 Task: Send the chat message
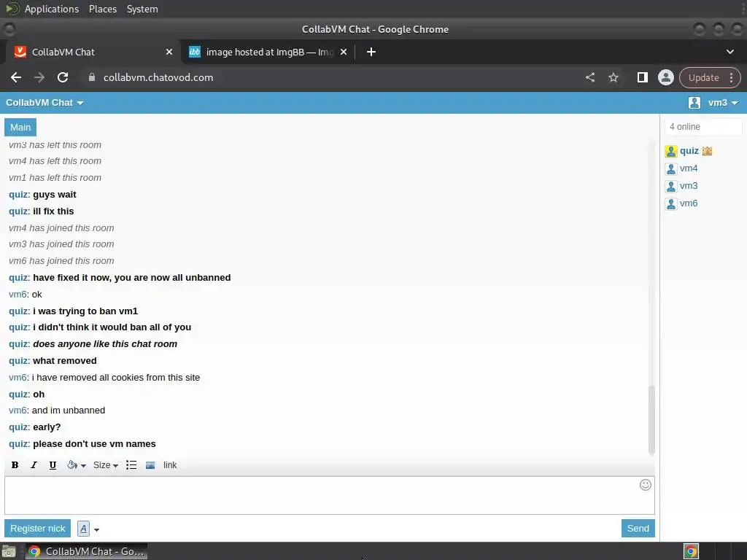pyautogui.click(x=638, y=528)
